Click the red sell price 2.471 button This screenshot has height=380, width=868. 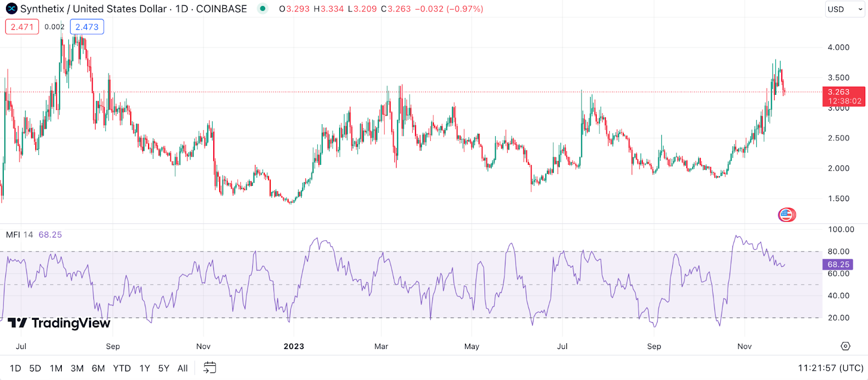click(x=22, y=27)
